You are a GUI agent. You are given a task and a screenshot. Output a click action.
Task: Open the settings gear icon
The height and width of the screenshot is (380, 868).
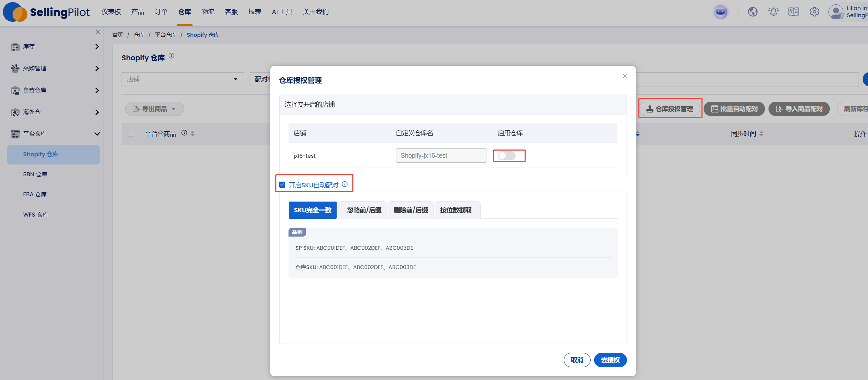click(814, 12)
